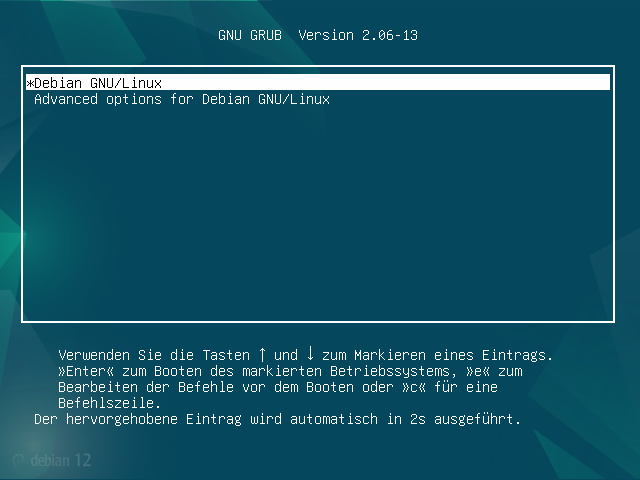Click the line starting 'Verwenden Sie die Tasten'
This screenshot has width=640, height=480.
click(x=305, y=354)
